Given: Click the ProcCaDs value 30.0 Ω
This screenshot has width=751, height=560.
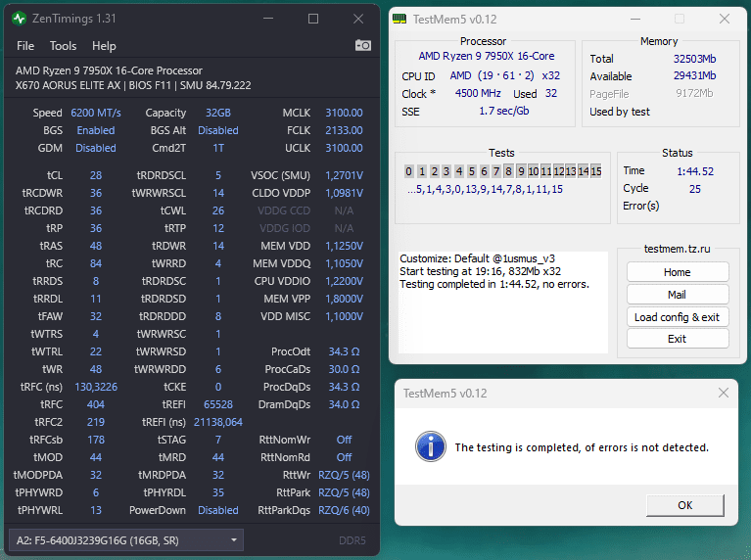Looking at the screenshot, I should (x=344, y=369).
